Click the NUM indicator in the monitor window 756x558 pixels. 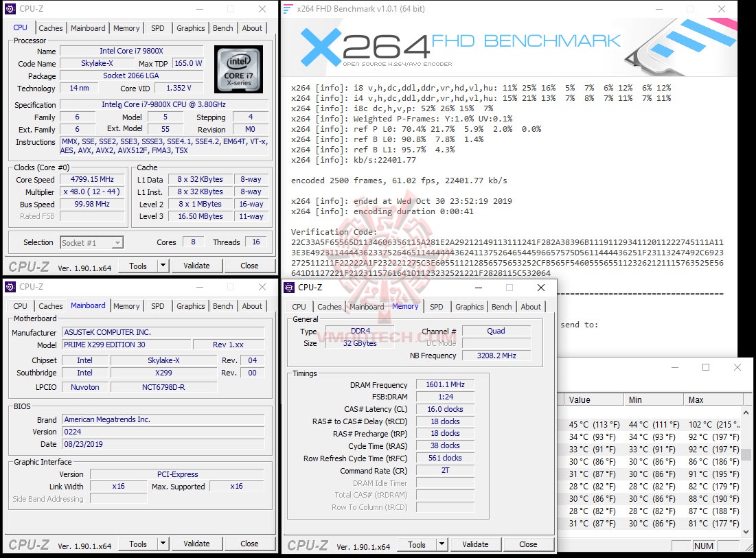[x=704, y=546]
